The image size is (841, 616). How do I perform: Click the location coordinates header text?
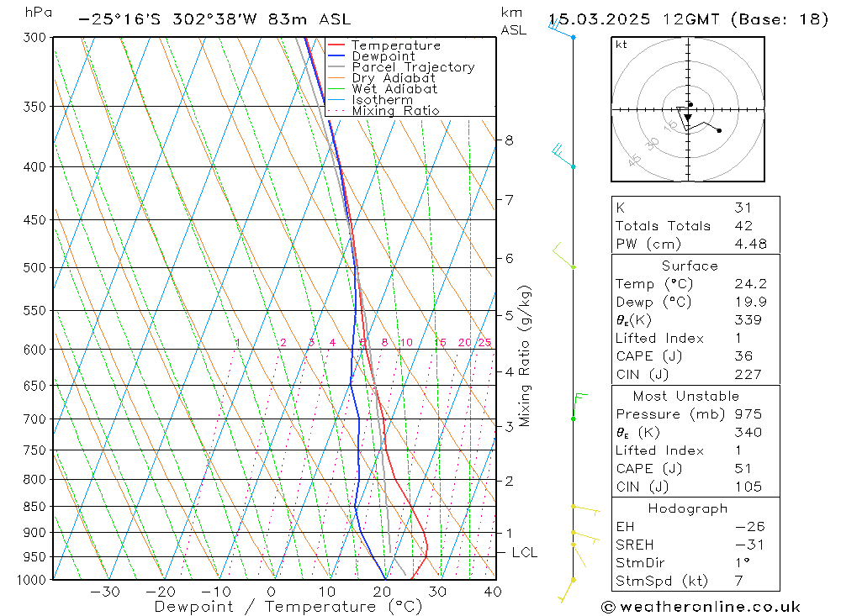pos(214,19)
